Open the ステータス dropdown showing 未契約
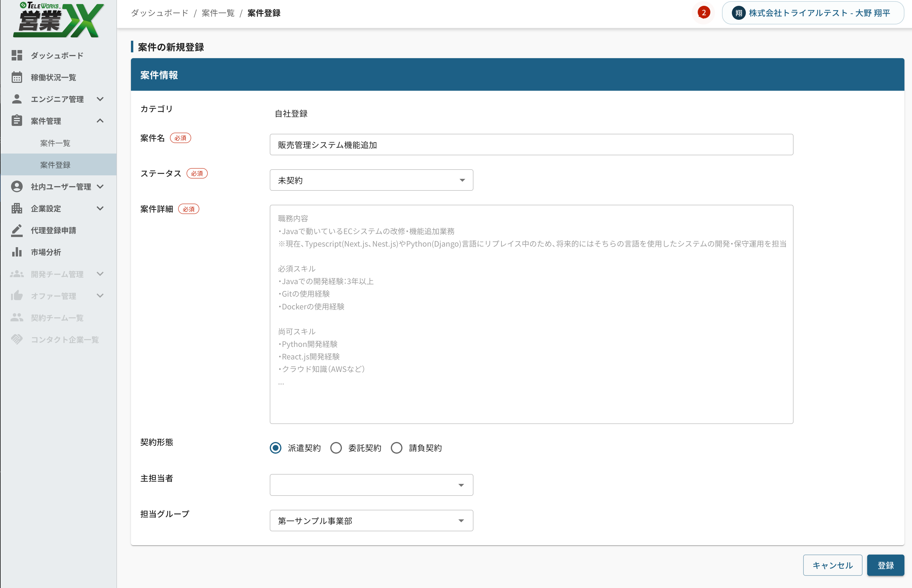 (371, 180)
